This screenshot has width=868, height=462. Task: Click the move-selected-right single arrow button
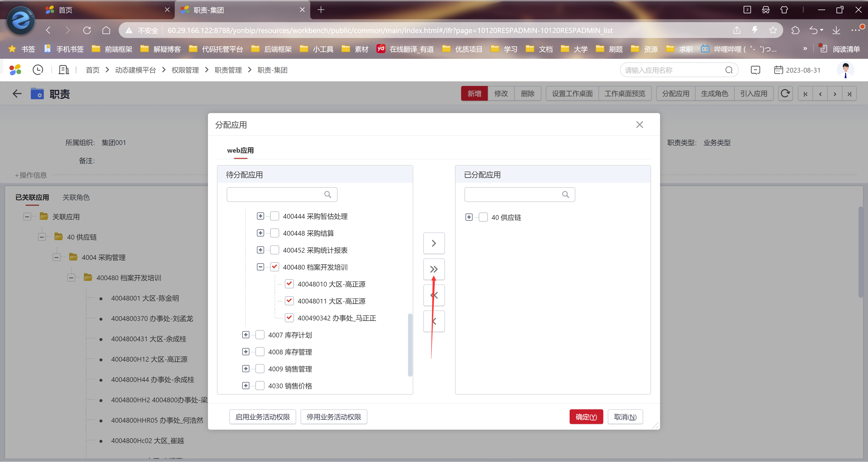pos(434,243)
